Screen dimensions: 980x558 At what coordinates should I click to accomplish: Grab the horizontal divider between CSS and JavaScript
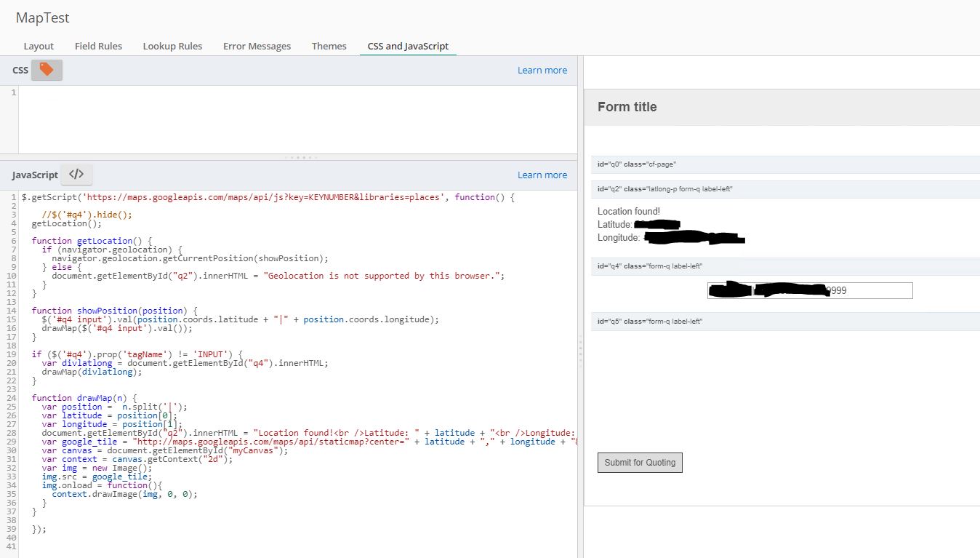point(300,157)
